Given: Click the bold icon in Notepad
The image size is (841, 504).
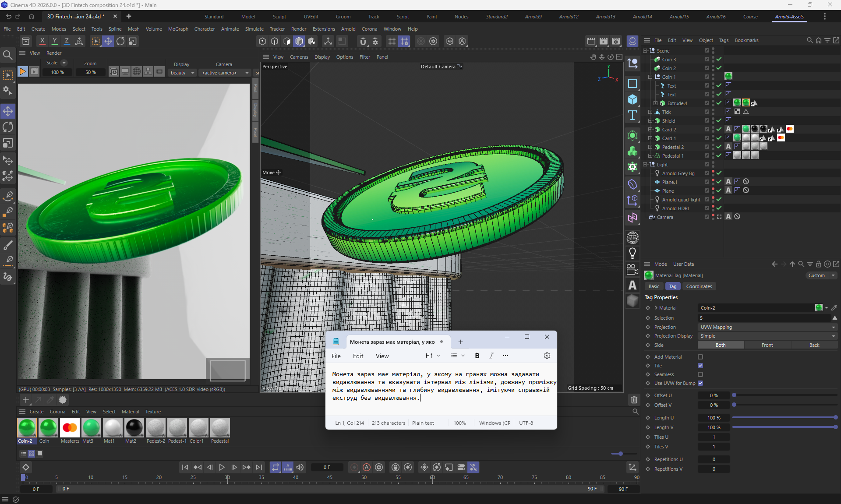Looking at the screenshot, I should point(477,356).
